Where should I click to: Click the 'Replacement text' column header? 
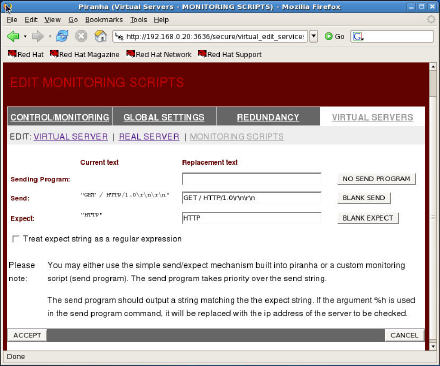[x=210, y=162]
